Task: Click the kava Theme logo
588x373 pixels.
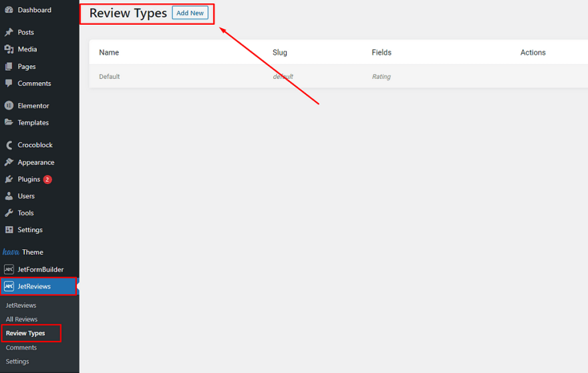Action: click(11, 252)
